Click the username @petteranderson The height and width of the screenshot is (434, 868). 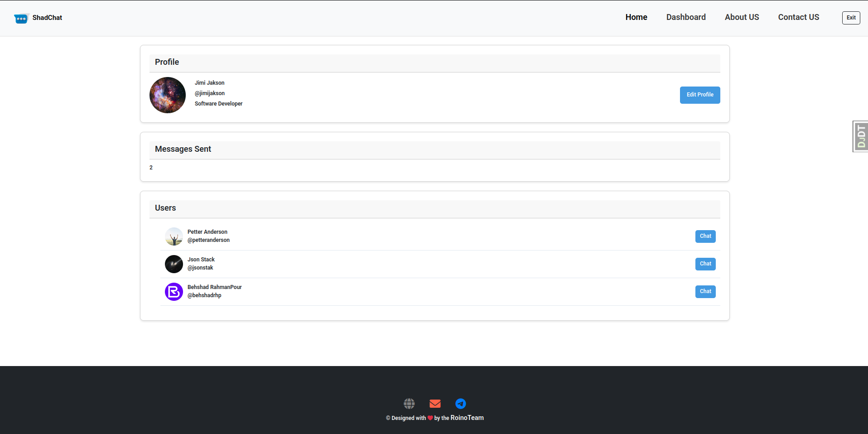(209, 240)
